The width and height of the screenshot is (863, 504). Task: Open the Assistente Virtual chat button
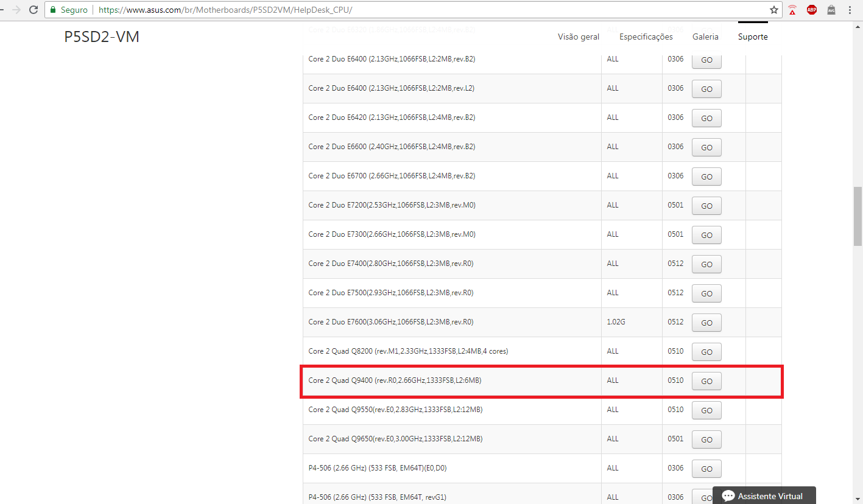(x=764, y=495)
